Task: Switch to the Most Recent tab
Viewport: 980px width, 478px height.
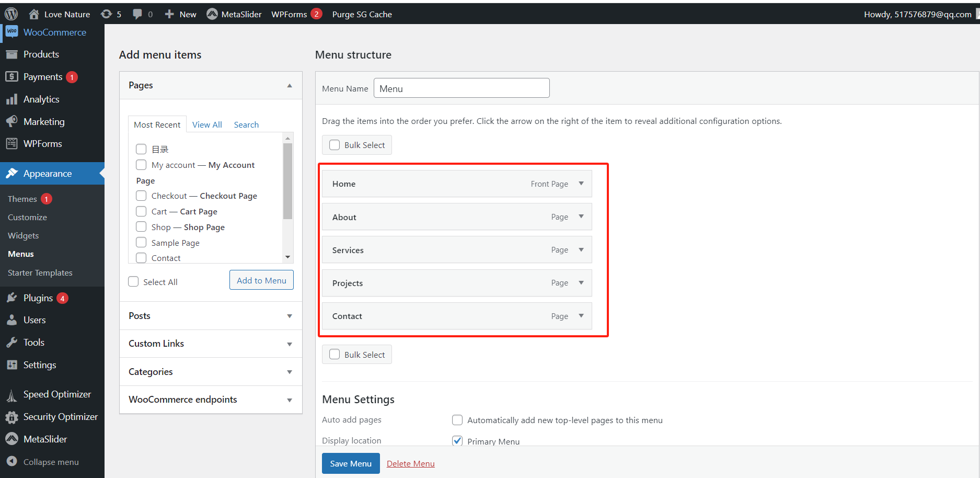Action: [x=157, y=124]
